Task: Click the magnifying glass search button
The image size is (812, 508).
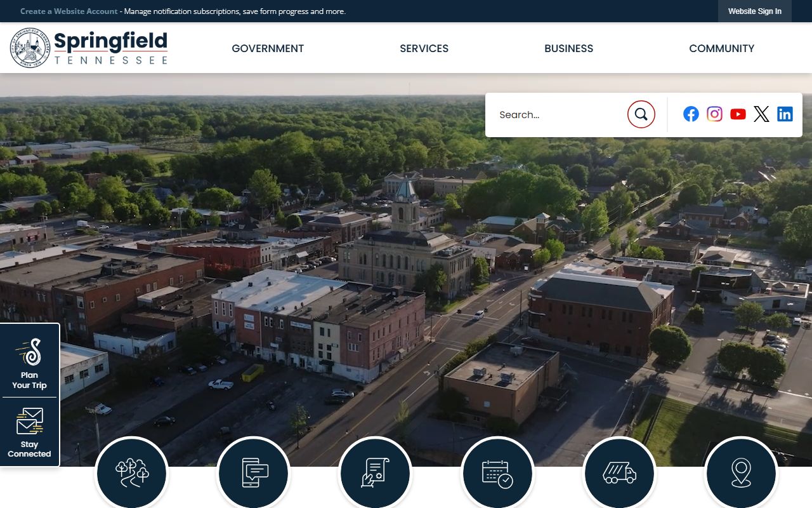Action: click(641, 114)
